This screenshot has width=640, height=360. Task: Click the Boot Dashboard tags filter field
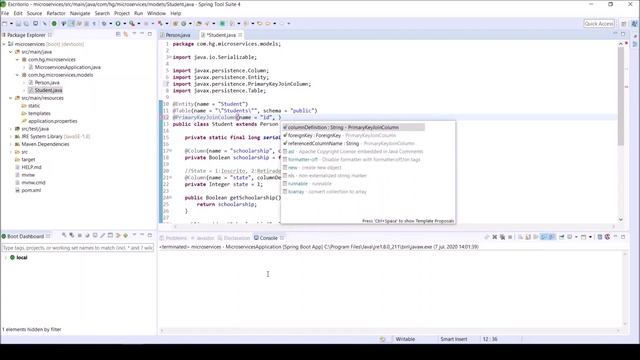pos(78,248)
